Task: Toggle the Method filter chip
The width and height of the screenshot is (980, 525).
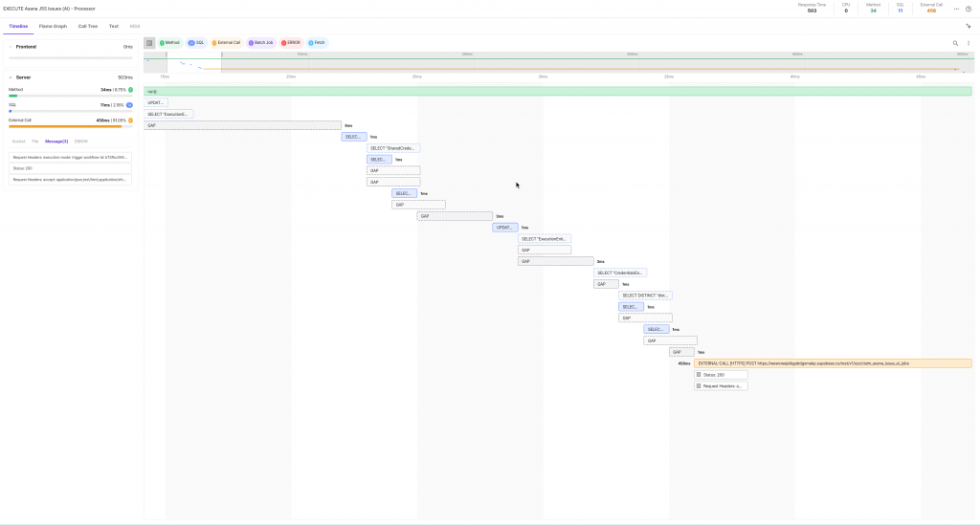Action: click(169, 43)
